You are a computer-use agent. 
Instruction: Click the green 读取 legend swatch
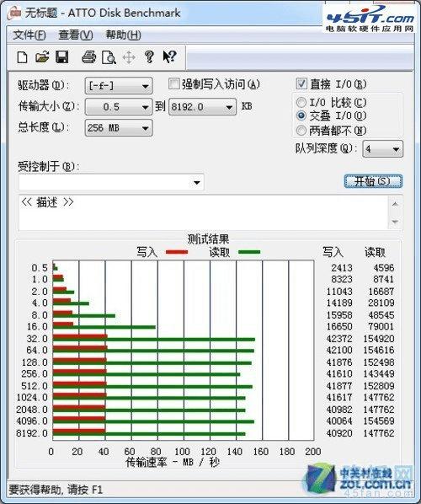249,252
